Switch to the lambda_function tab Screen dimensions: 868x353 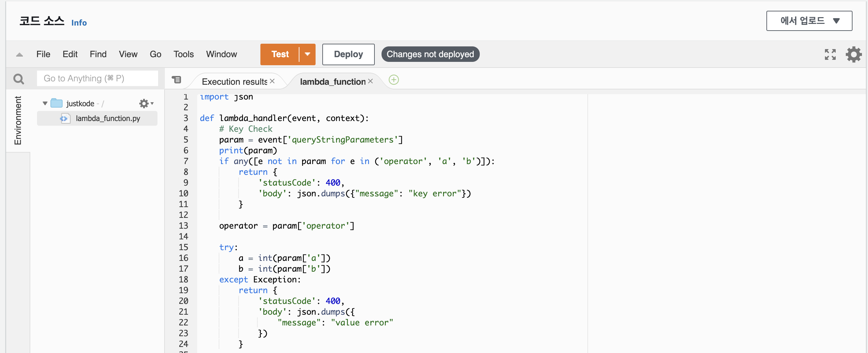point(333,81)
